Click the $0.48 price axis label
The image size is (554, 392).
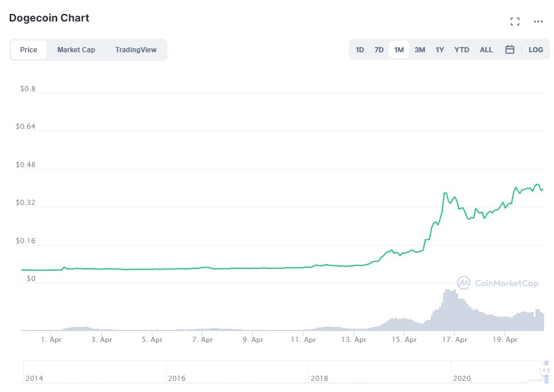[x=26, y=165]
